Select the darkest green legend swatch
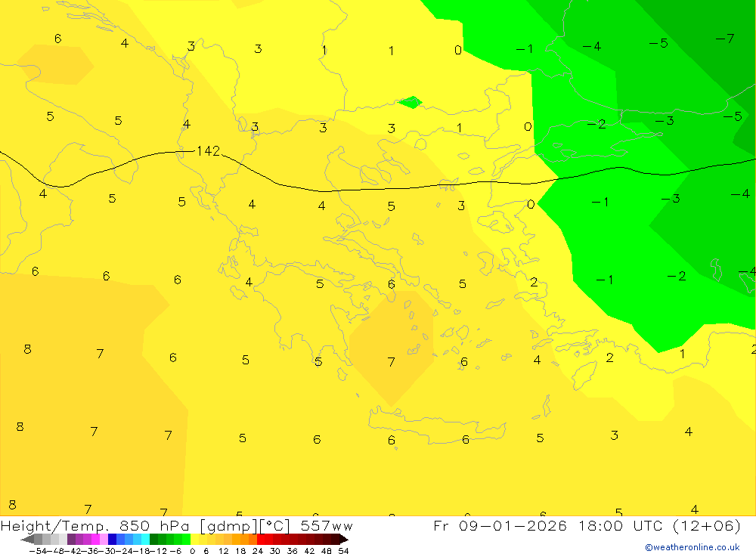This screenshot has height=554, width=756. click(153, 540)
